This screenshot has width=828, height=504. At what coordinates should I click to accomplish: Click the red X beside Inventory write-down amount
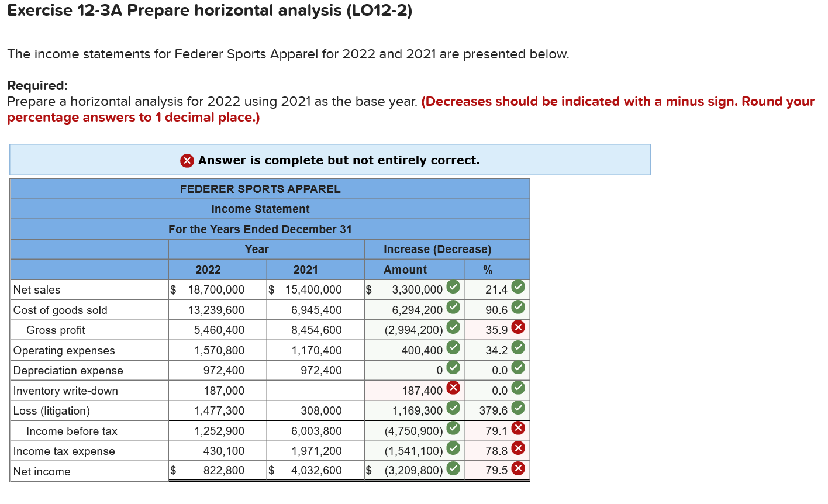pos(453,388)
